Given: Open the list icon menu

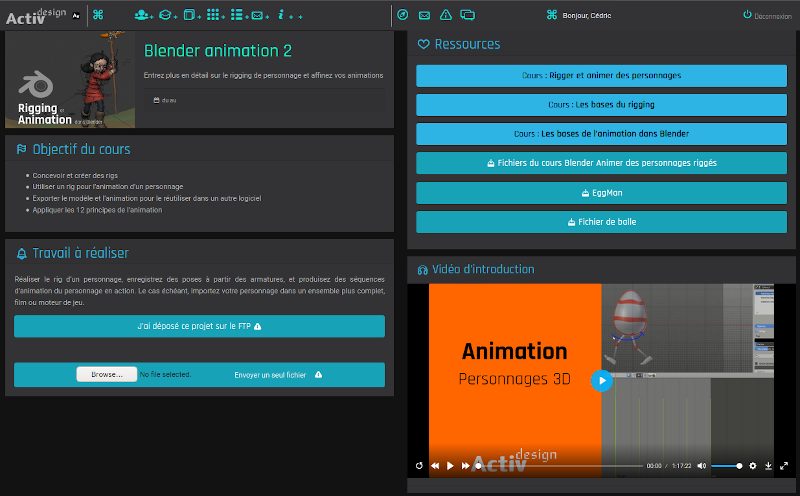Looking at the screenshot, I should 239,15.
